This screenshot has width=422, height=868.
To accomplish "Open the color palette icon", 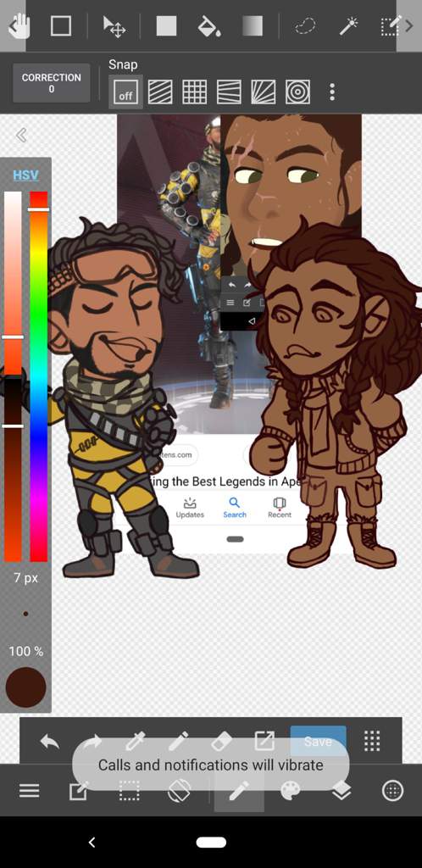I will coord(291,792).
